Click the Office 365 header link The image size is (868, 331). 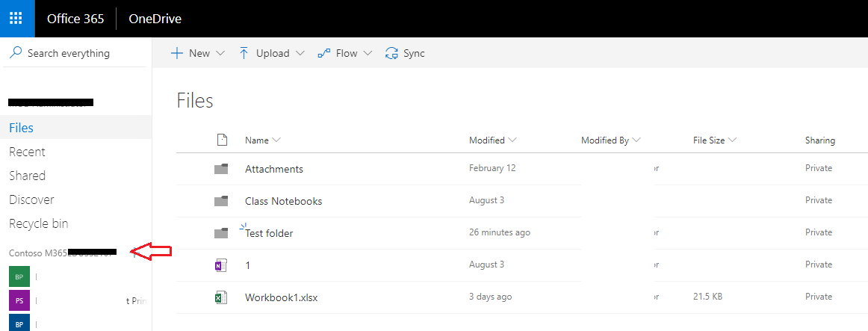click(x=75, y=18)
